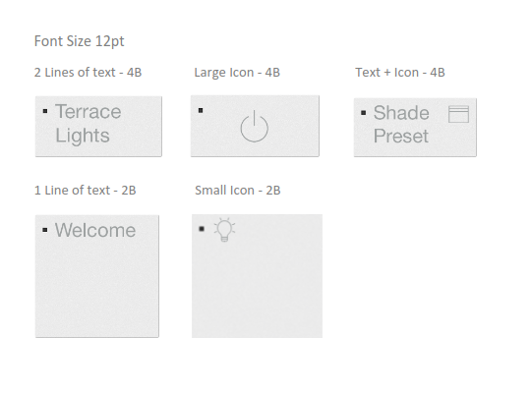The width and height of the screenshot is (532, 393).
Task: Click the power icon on Large Icon button
Action: pos(254,126)
